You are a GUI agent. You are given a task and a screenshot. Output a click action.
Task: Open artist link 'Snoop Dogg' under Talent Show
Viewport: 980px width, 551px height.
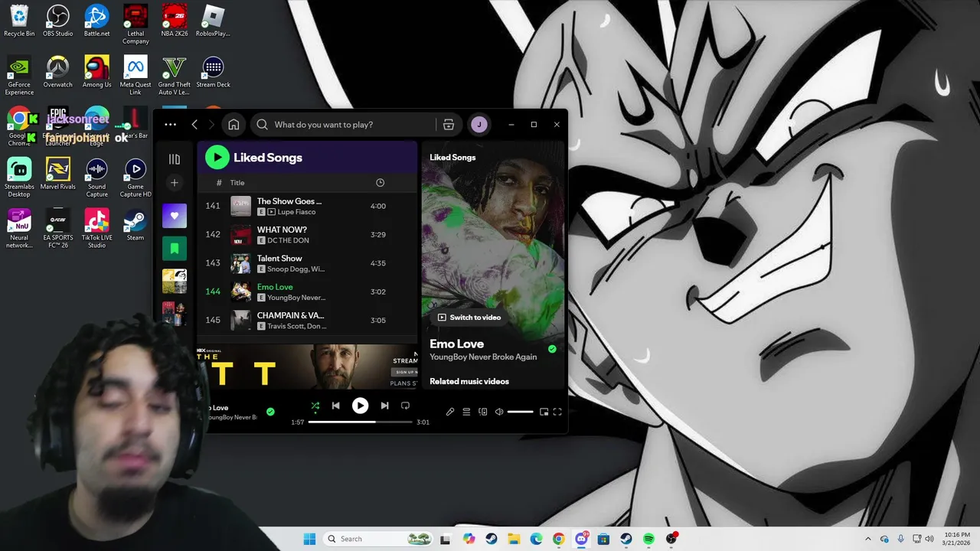(x=285, y=269)
